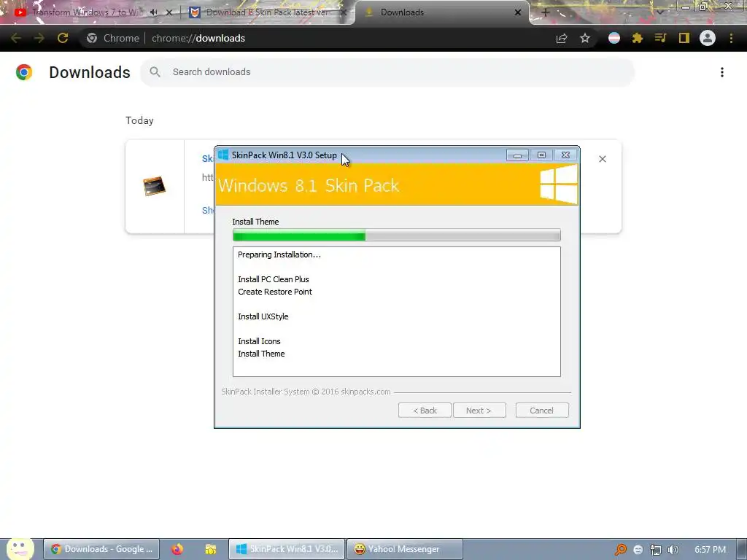Click the search magnifier icon

point(155,72)
